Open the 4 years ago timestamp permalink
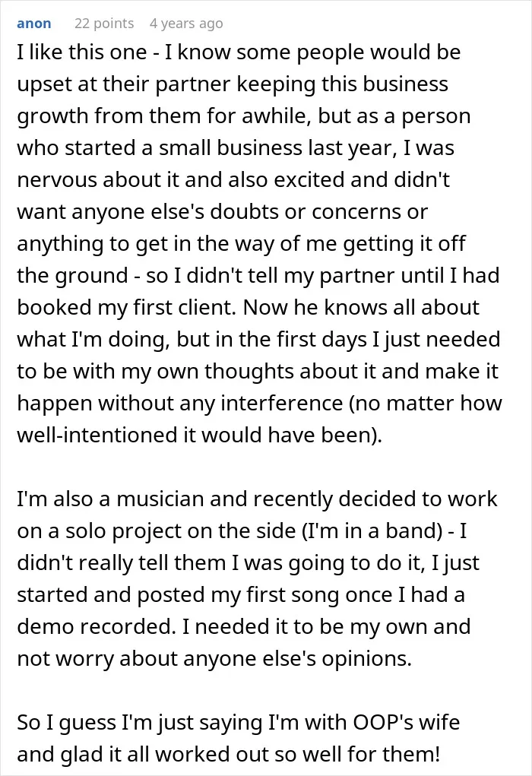Viewport: 532px width, 776px height. [186, 24]
